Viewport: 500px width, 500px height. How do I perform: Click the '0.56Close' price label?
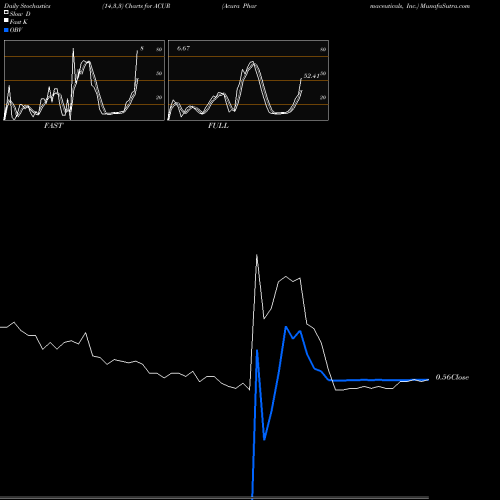coord(452,377)
